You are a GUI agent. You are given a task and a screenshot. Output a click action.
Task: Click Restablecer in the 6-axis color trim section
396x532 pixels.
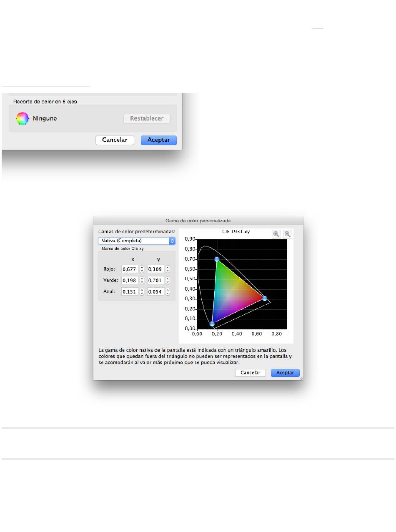pos(147,118)
